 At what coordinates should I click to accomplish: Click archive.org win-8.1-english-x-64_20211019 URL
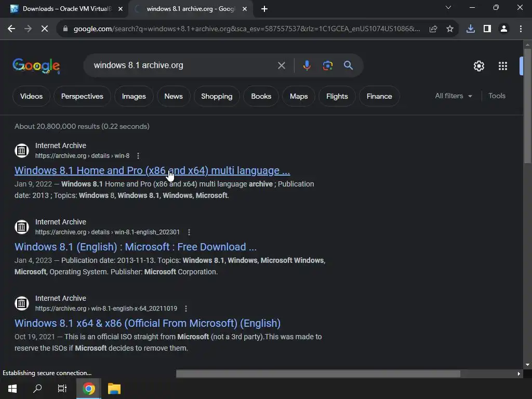click(106, 309)
